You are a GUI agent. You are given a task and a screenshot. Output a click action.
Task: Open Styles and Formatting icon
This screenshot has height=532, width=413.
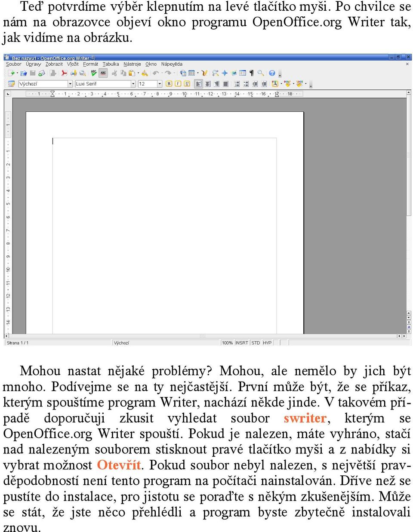[x=12, y=84]
